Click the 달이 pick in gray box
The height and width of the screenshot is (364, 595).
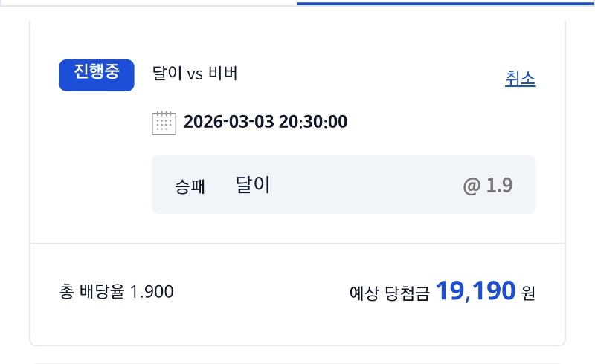252,185
